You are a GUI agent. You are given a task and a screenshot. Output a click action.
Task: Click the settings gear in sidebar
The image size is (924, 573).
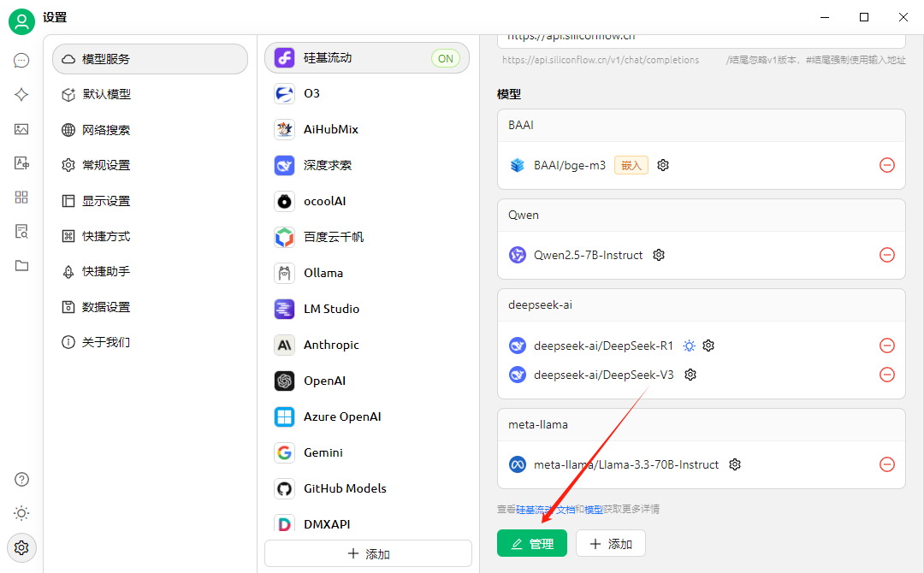tap(21, 547)
